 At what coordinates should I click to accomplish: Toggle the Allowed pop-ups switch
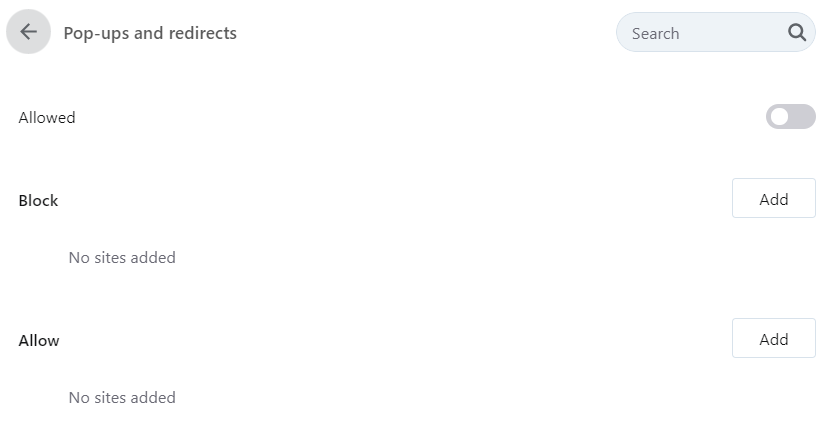click(790, 117)
